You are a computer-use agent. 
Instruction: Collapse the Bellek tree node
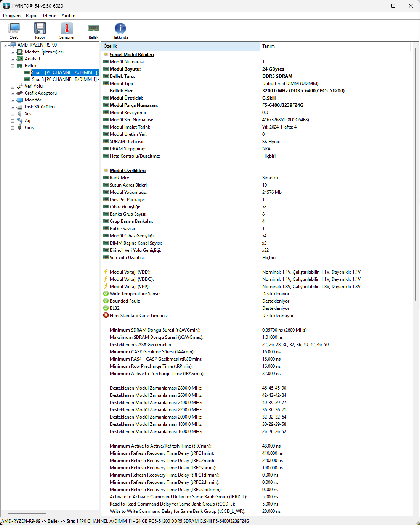coord(13,66)
